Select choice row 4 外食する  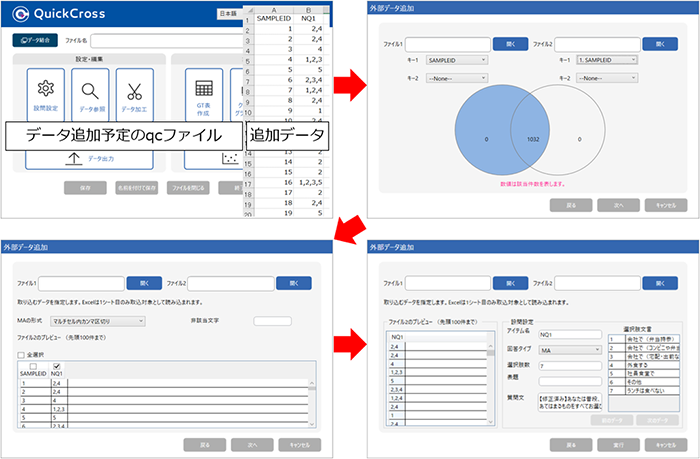644,365
